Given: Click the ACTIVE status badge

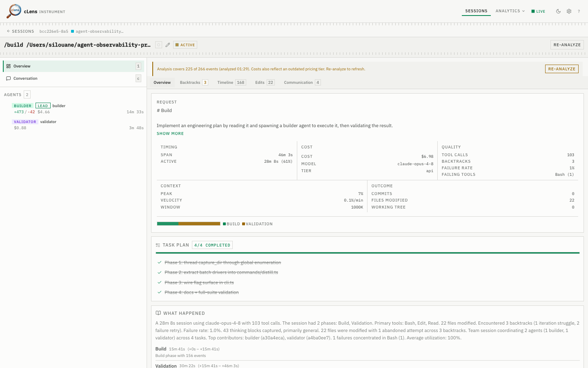Looking at the screenshot, I should click(185, 45).
